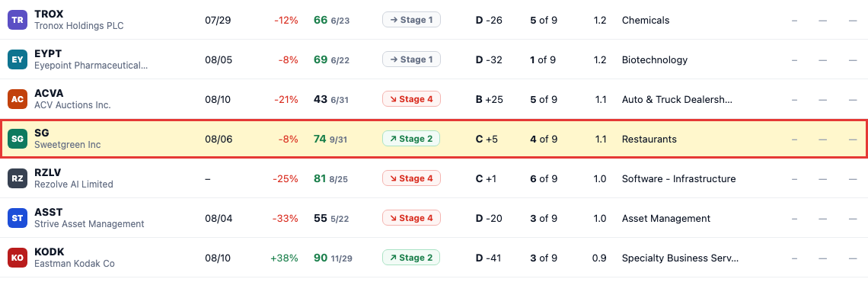
Task: Click the +38% change value for KODK
Action: point(284,258)
